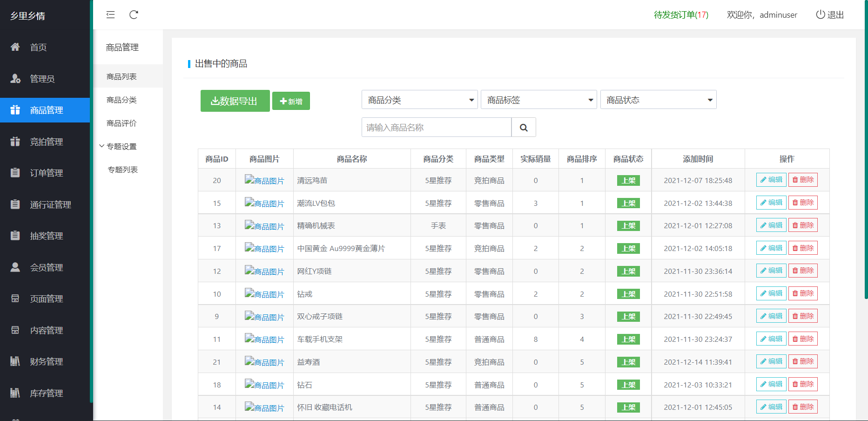The height and width of the screenshot is (421, 868).
Task: Delete the 益寿酒 product
Action: pos(803,361)
